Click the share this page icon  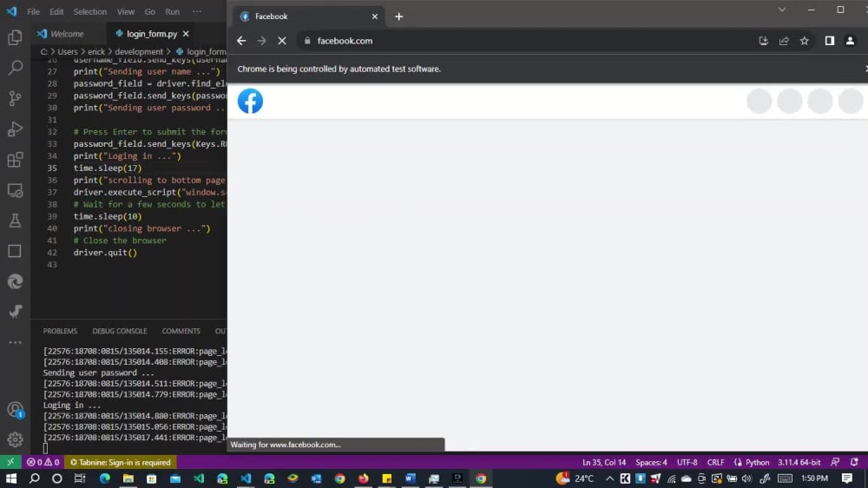[x=784, y=41]
